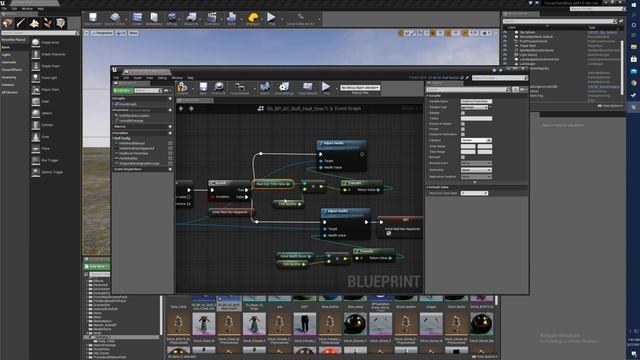640x360 pixels.
Task: Add new graph with Graphs plus button
Action: tap(170, 99)
